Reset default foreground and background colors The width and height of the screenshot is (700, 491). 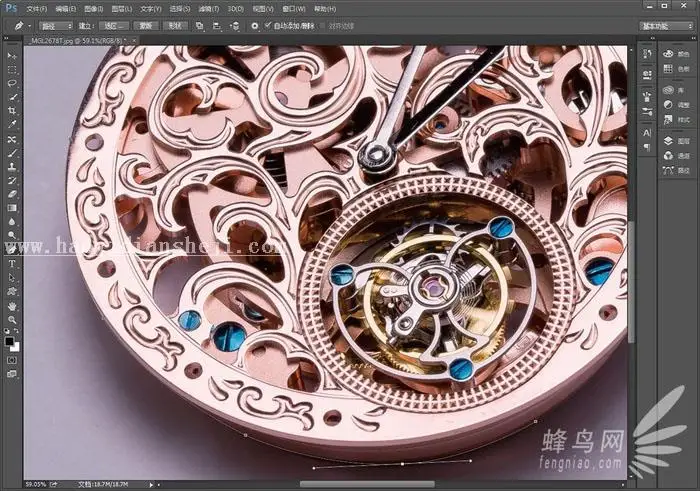pyautogui.click(x=7, y=331)
